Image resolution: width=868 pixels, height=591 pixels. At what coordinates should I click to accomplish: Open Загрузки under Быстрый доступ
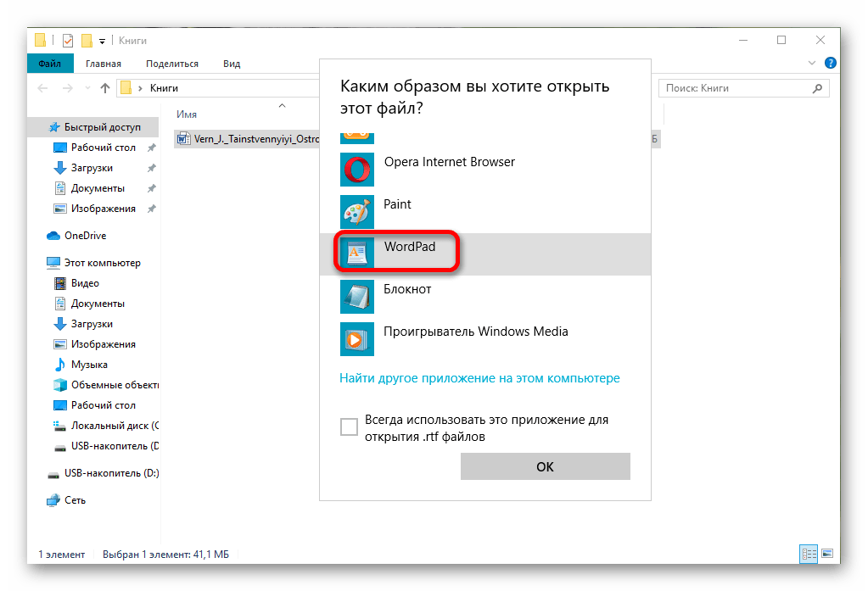click(83, 168)
